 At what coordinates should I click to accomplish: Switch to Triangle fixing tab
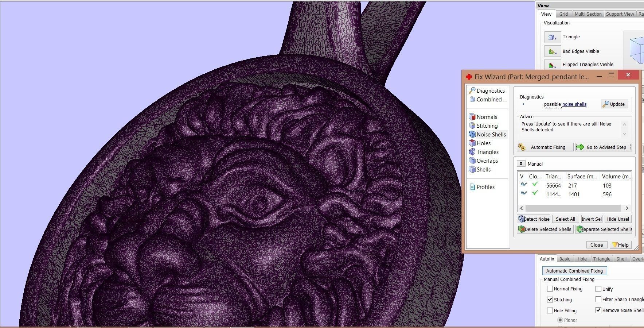(x=601, y=259)
